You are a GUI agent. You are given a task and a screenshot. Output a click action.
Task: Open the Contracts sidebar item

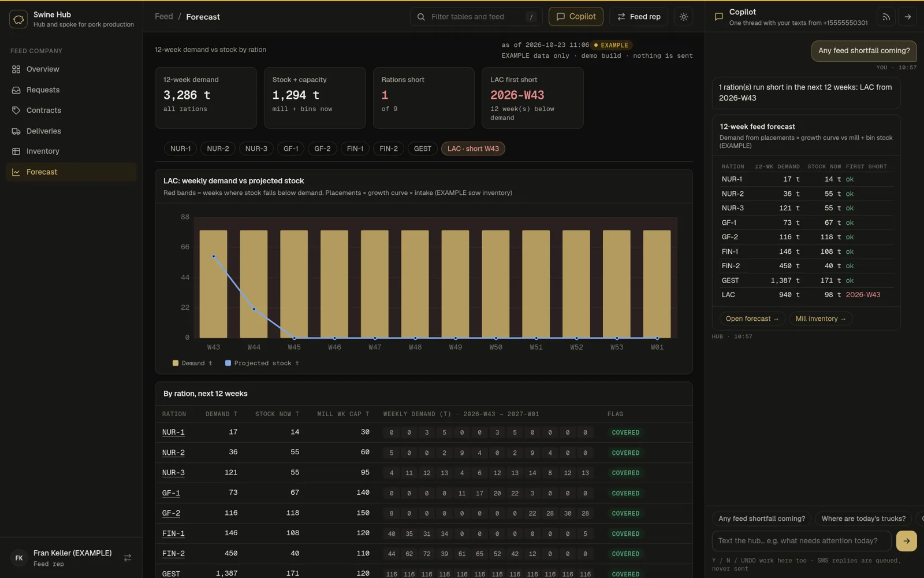tap(71, 110)
